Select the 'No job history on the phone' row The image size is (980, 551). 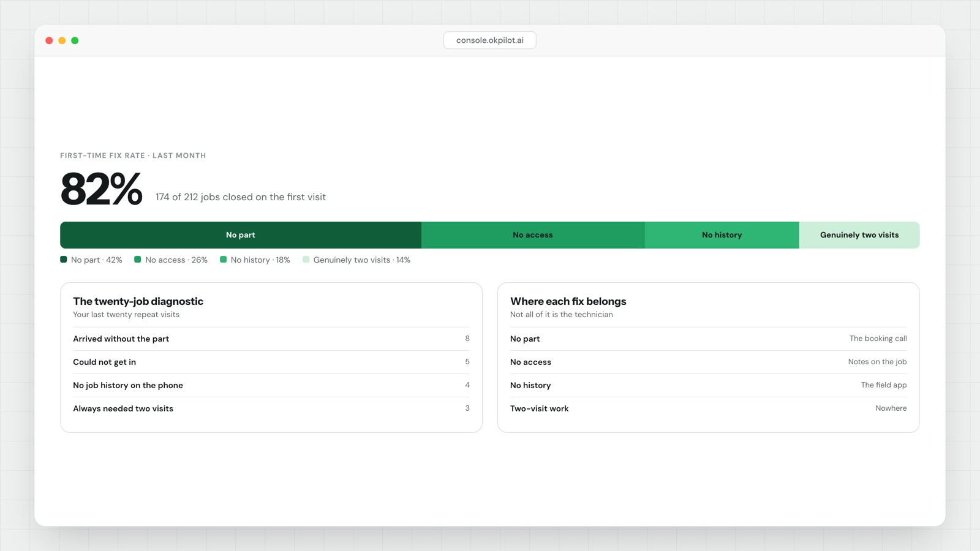click(271, 385)
